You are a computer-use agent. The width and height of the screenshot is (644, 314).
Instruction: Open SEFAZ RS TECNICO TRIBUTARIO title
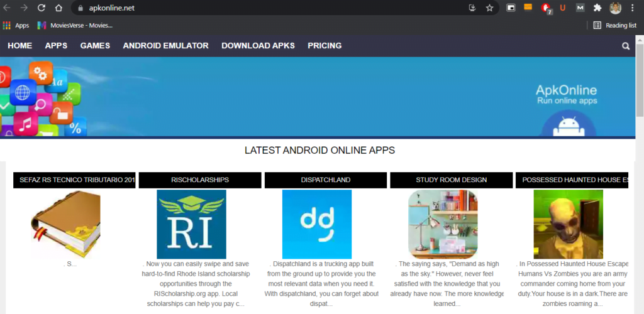click(x=74, y=180)
